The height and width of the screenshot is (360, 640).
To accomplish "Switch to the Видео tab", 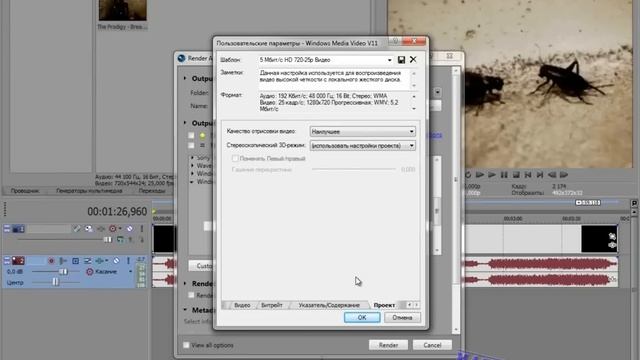I will [242, 305].
